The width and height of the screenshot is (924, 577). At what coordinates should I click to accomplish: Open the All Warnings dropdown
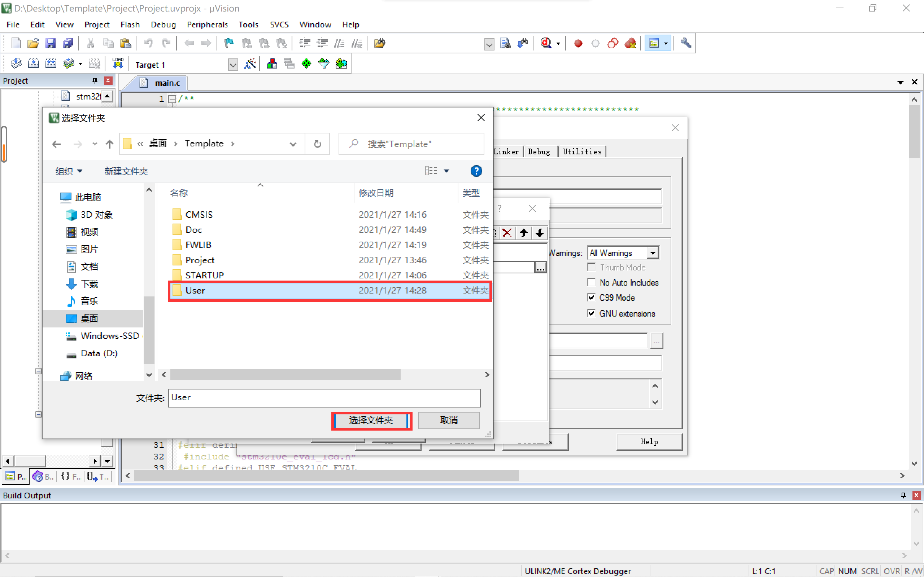653,253
